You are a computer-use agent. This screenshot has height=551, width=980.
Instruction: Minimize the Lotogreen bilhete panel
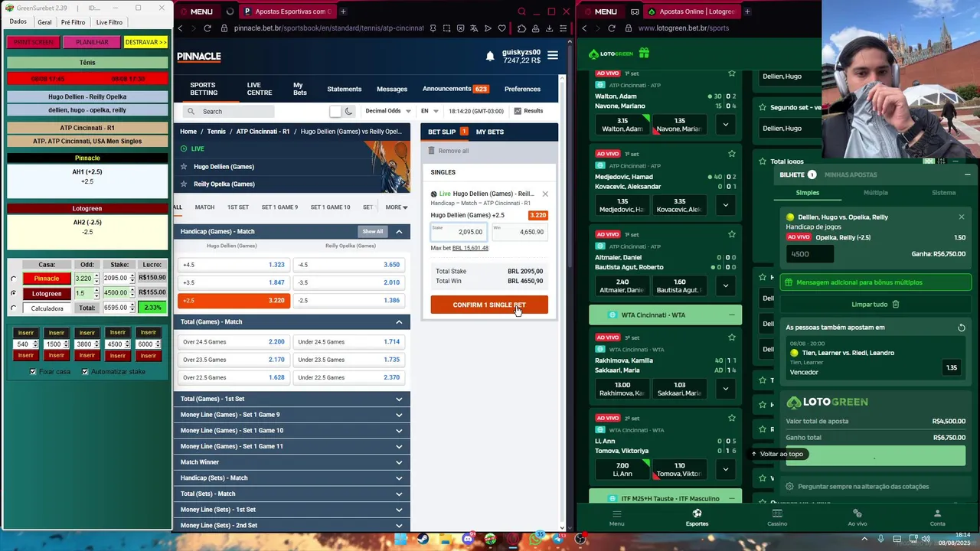coord(967,174)
